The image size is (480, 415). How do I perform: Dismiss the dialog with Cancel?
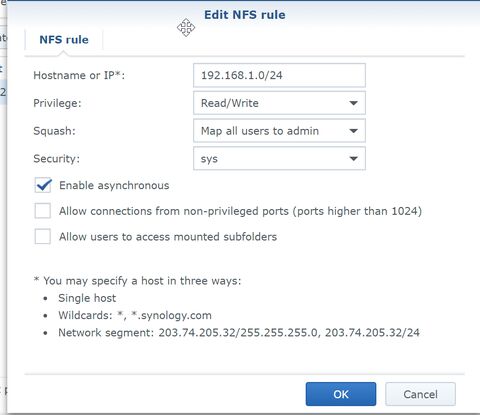[x=420, y=394]
